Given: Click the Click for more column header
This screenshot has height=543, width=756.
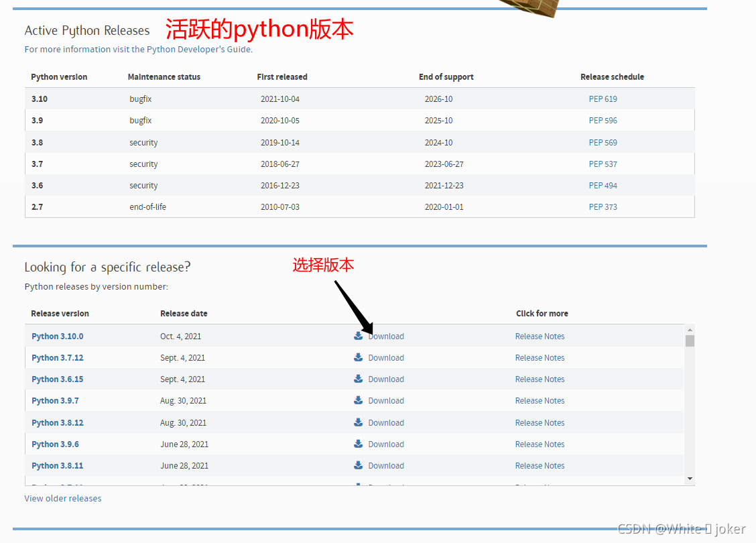Looking at the screenshot, I should coord(542,314).
